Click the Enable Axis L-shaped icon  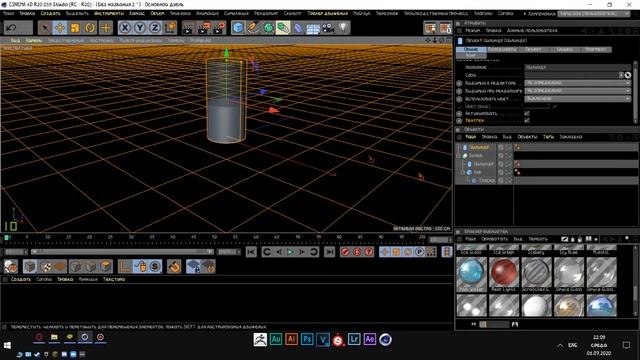[x=125, y=267]
